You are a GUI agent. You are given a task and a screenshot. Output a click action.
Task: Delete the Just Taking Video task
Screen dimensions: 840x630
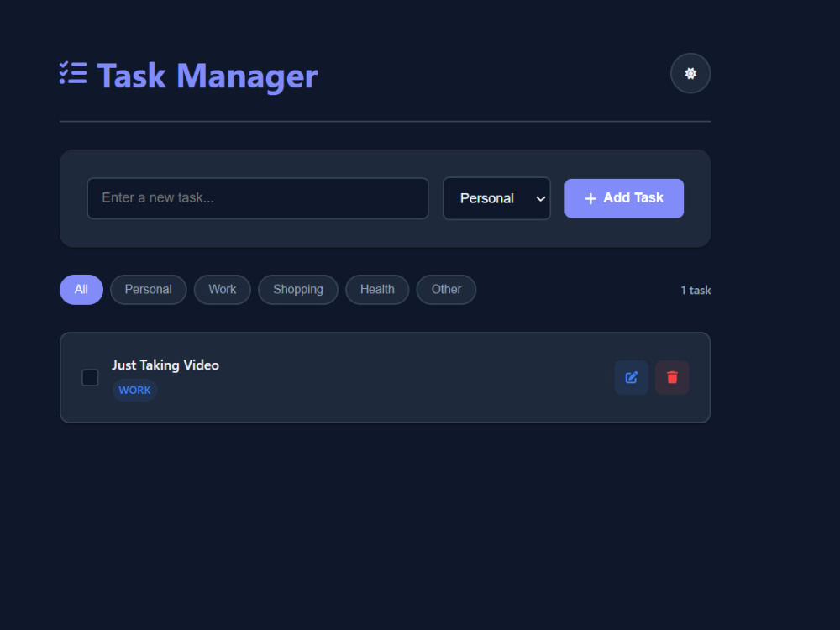[672, 378]
